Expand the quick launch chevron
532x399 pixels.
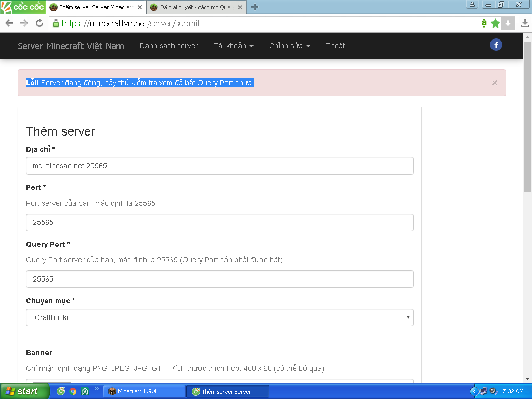click(x=97, y=389)
